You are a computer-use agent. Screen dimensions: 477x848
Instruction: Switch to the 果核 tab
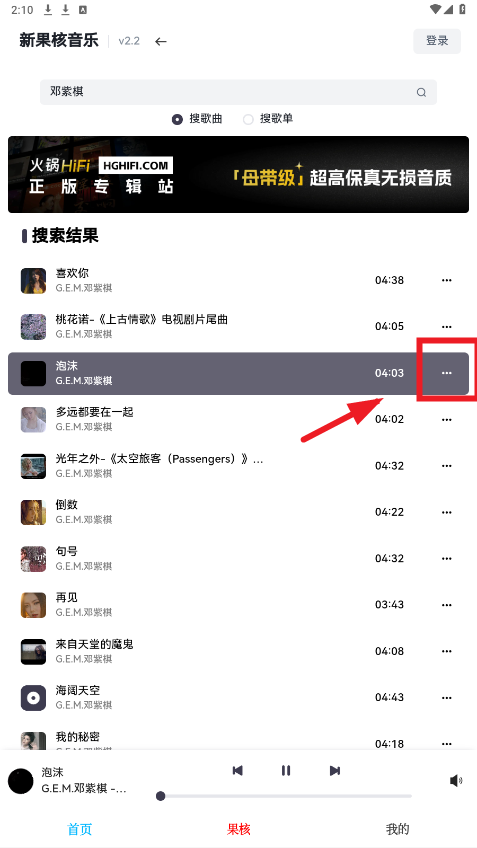click(x=238, y=829)
